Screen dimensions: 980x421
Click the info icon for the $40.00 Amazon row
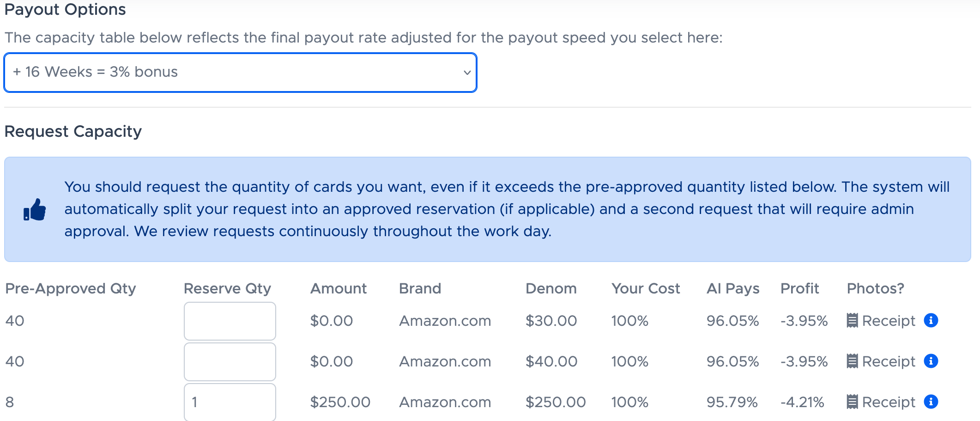(931, 361)
